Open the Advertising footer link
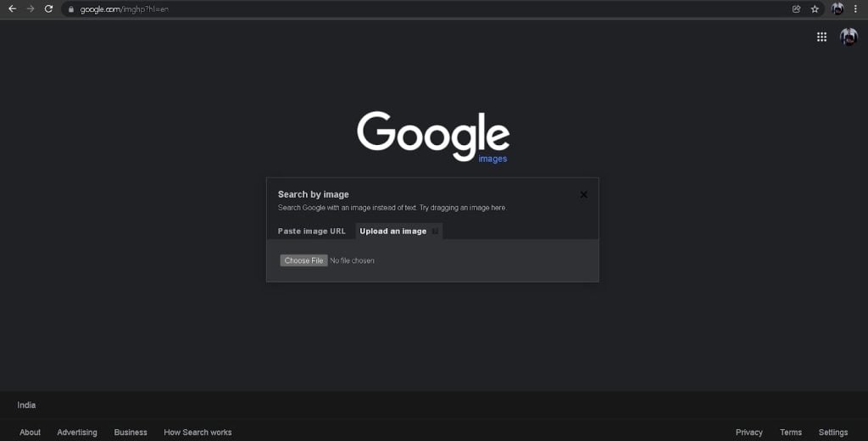The image size is (868, 441). point(77,433)
